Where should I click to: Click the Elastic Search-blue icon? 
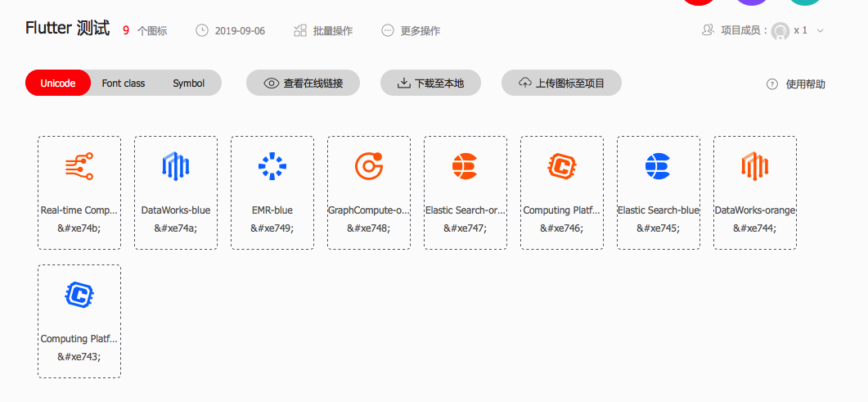[x=659, y=165]
